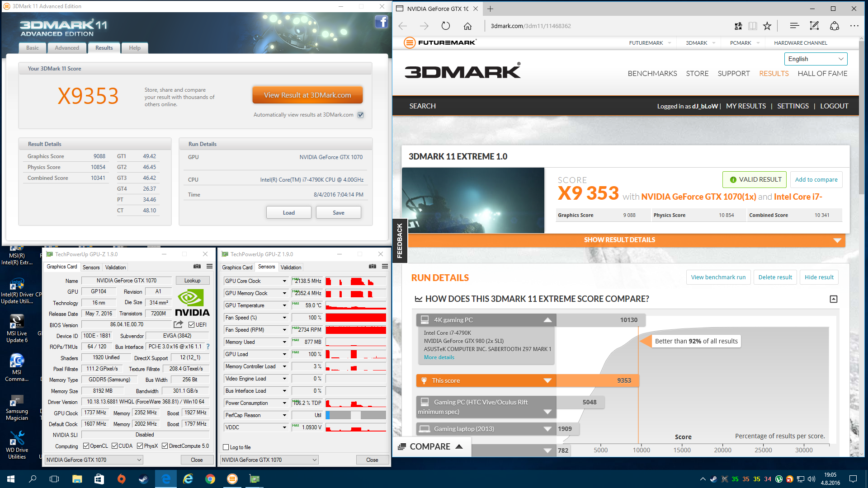Go to the Edge home page icon
Image resolution: width=868 pixels, height=488 pixels.
point(467,26)
